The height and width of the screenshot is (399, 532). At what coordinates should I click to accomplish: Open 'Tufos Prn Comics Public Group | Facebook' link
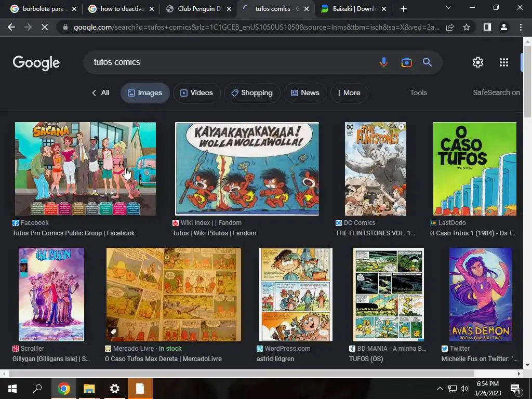coord(74,233)
